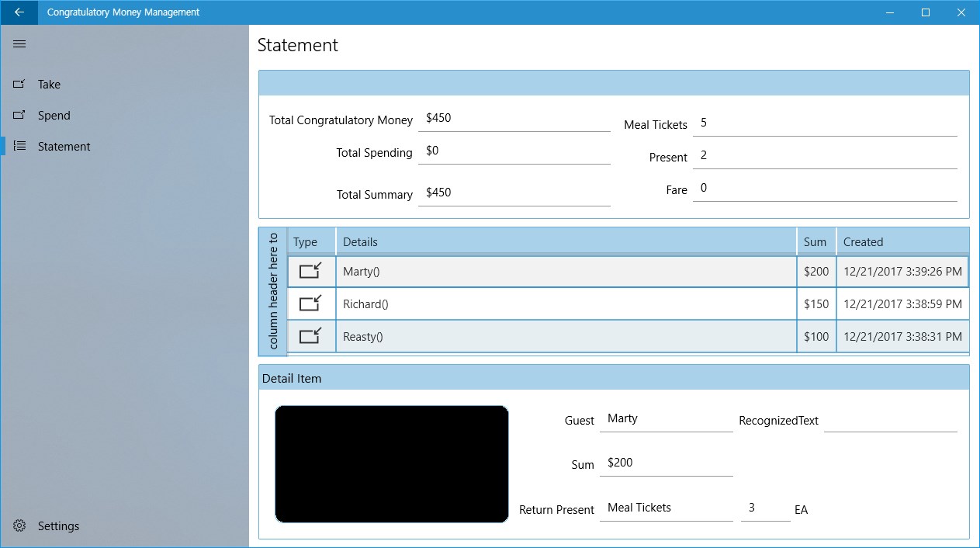Open the hamburger navigation menu
The image size is (980, 548).
point(19,44)
